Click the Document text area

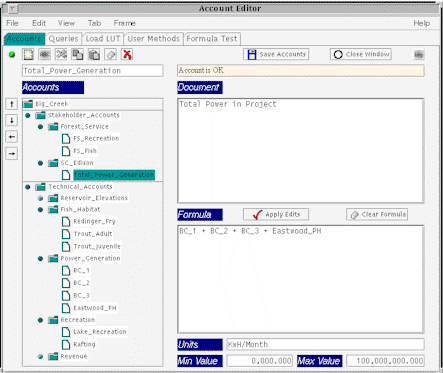pyautogui.click(x=301, y=151)
